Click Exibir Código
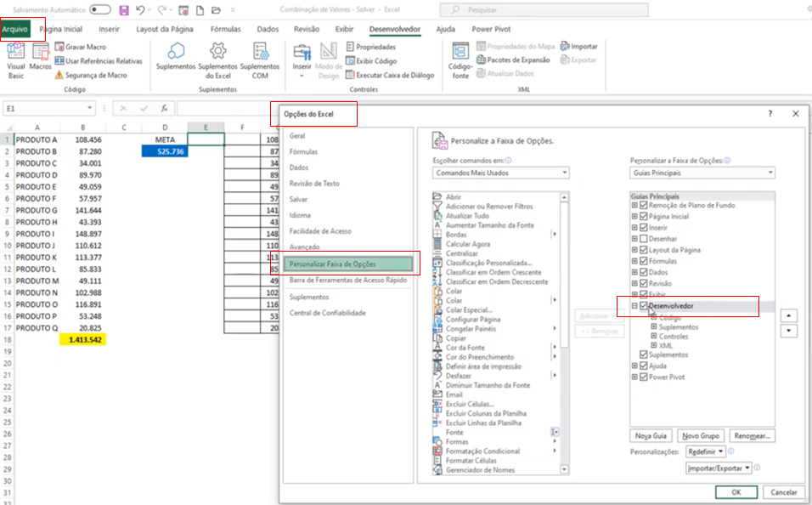 point(371,60)
